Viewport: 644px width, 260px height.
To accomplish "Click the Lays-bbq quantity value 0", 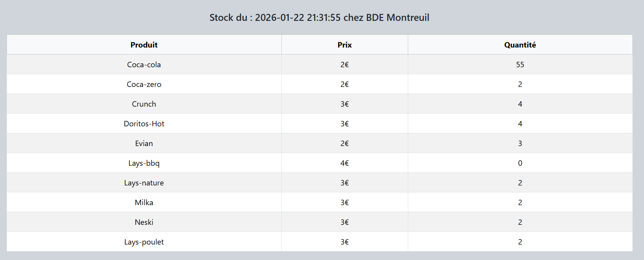I will point(520,163).
